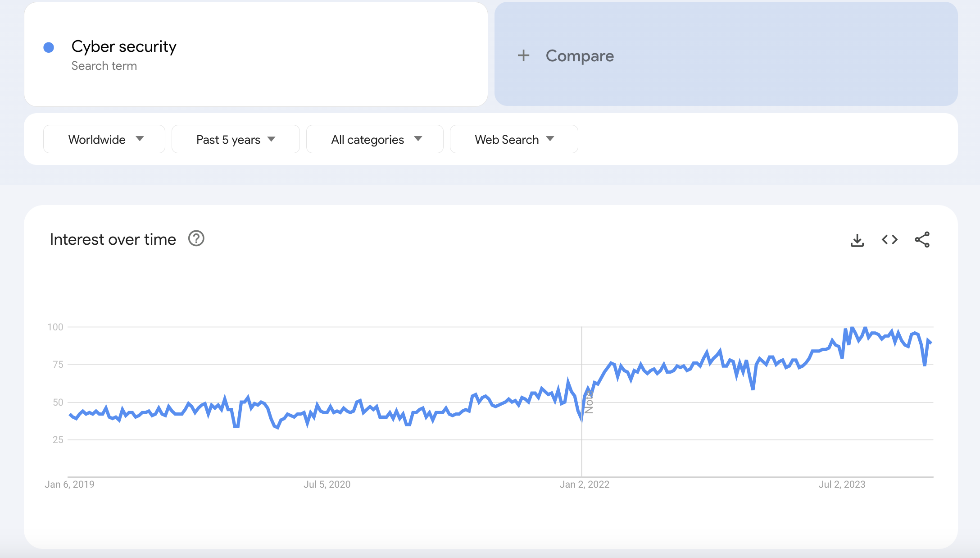Click the Note marker on chart
Image resolution: width=980 pixels, height=558 pixels.
click(589, 402)
